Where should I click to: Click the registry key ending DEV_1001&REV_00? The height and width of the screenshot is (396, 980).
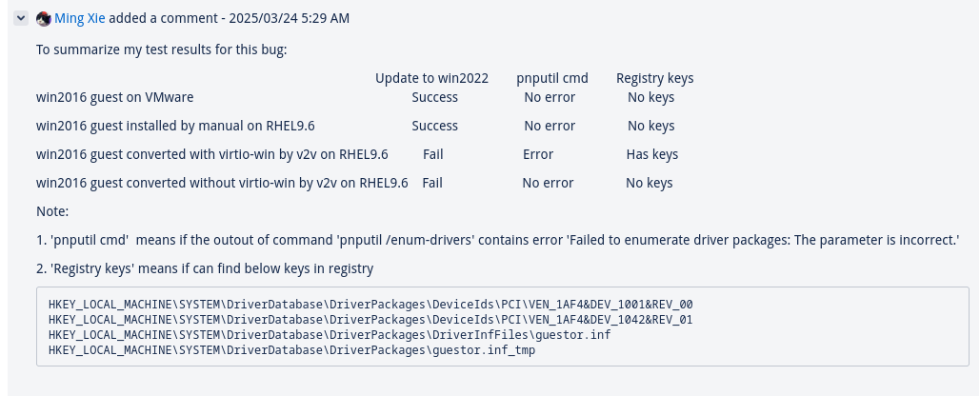click(370, 305)
